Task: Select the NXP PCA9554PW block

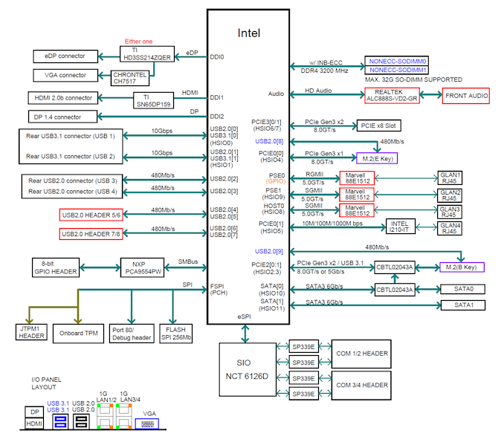Action: coord(143,267)
